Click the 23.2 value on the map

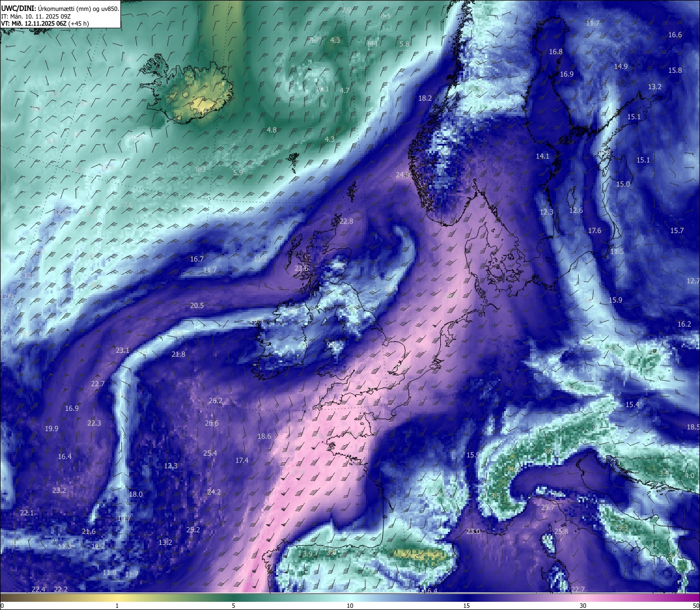click(x=59, y=490)
